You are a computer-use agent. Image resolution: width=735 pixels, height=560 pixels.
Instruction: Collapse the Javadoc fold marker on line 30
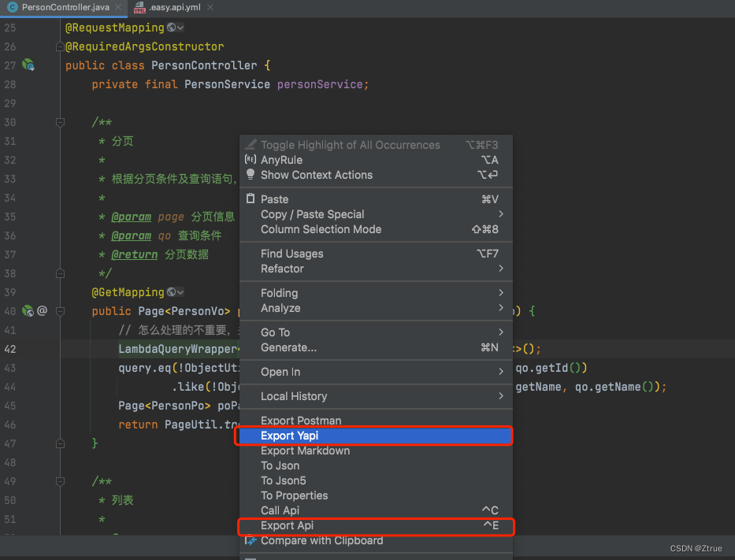tap(60, 122)
